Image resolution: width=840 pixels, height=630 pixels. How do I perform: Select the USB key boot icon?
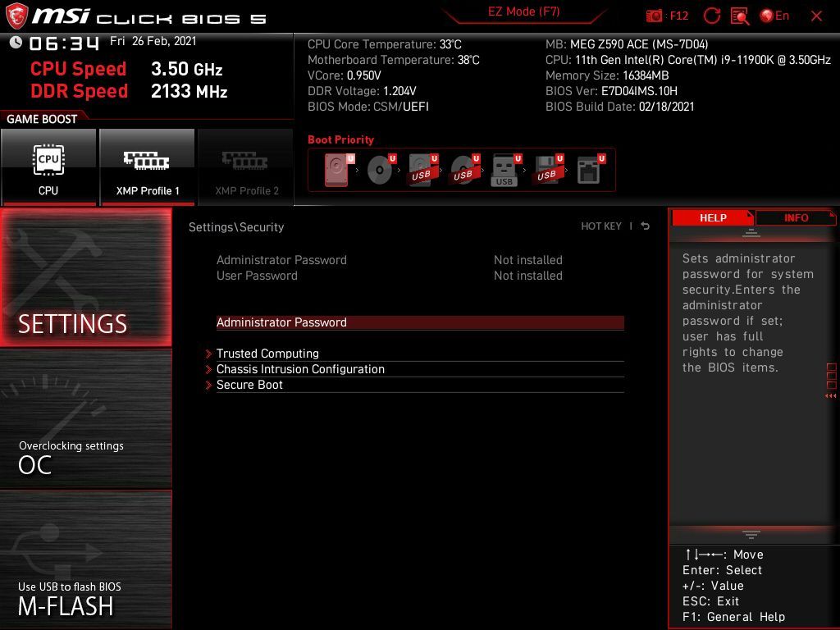(506, 170)
